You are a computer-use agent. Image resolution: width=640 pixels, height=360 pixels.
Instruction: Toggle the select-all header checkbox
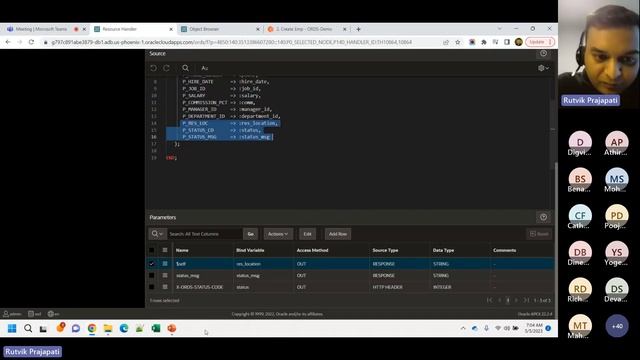click(152, 250)
